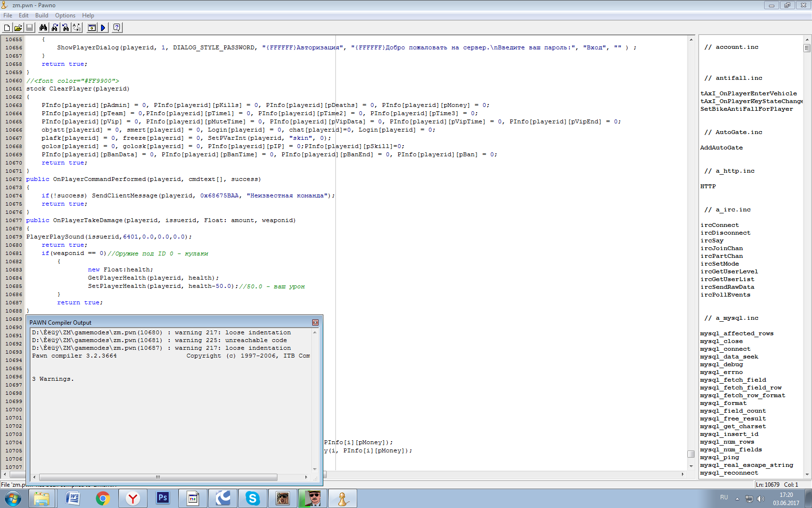Click the // account.inc header in list
This screenshot has height=508, width=812.
[731, 47]
